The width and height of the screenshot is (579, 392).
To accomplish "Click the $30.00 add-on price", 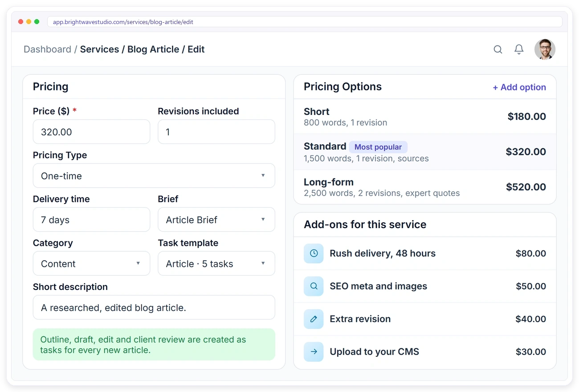I will tap(531, 352).
